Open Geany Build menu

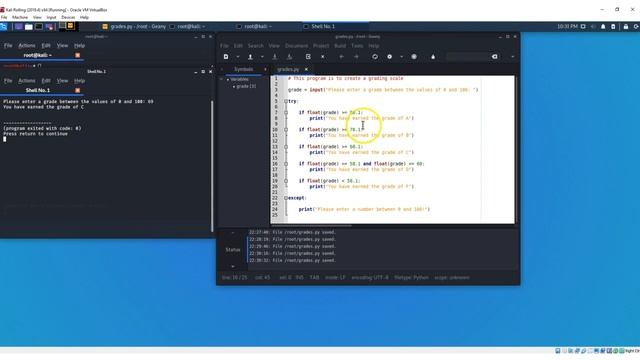[x=340, y=46]
